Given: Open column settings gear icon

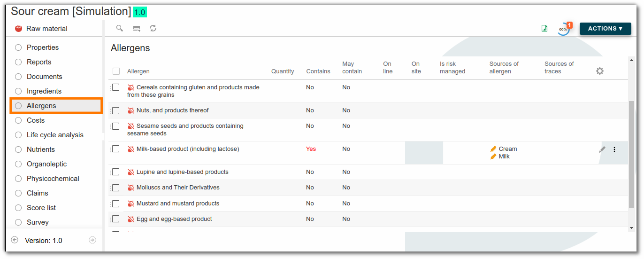Looking at the screenshot, I should (x=599, y=71).
